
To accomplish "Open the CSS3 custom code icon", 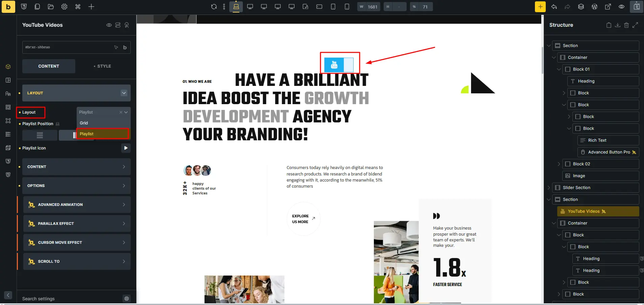I will pos(24,7).
